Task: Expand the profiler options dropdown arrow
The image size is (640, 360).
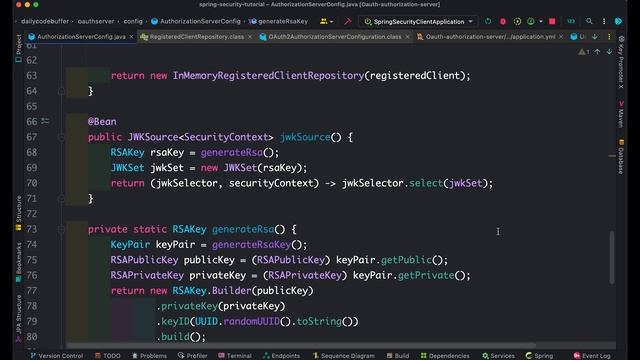Action: pos(540,21)
